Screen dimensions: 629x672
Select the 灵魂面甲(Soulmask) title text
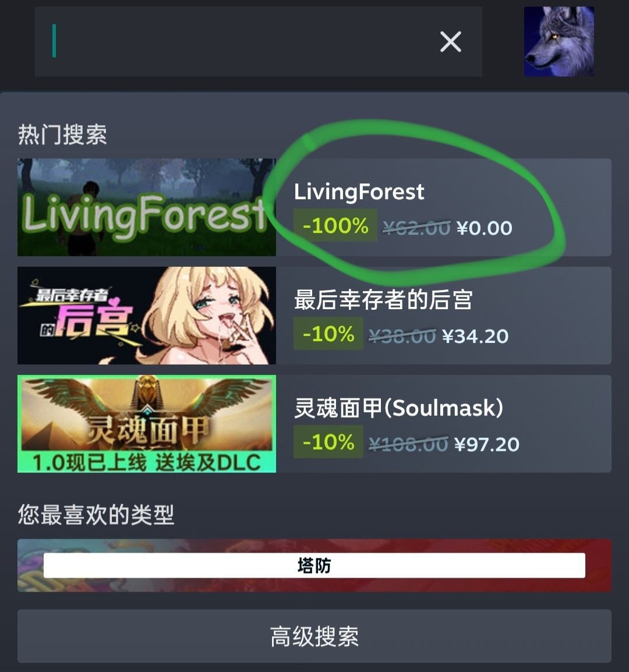tap(399, 408)
